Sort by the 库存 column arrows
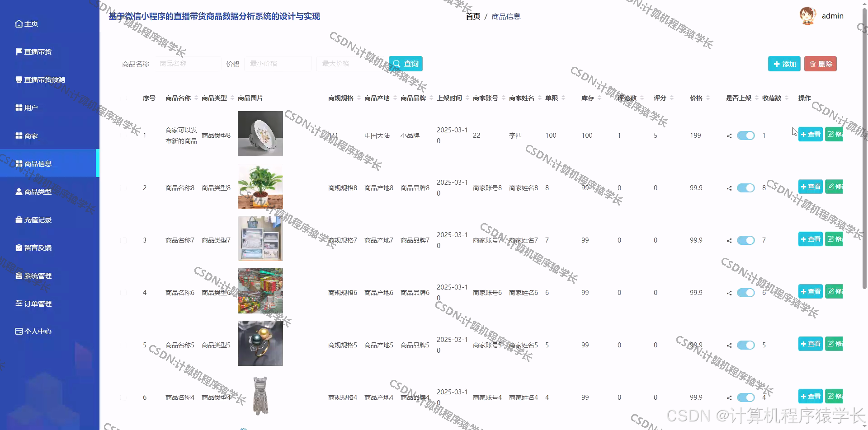This screenshot has width=868, height=430. pyautogui.click(x=599, y=98)
